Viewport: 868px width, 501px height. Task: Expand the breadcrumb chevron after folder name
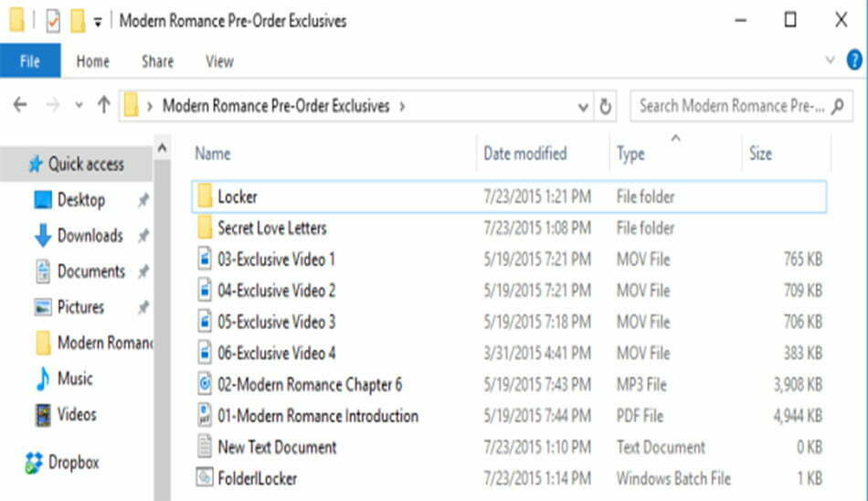pyautogui.click(x=402, y=106)
